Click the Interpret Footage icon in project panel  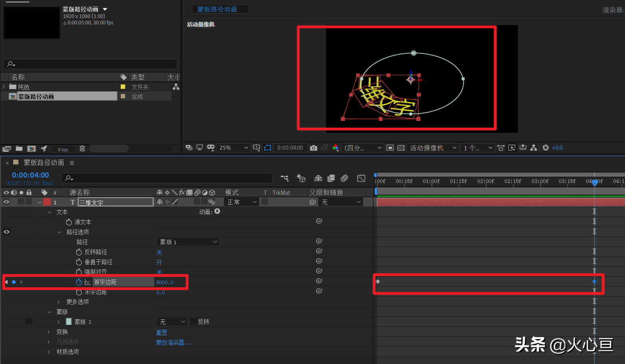6,149
